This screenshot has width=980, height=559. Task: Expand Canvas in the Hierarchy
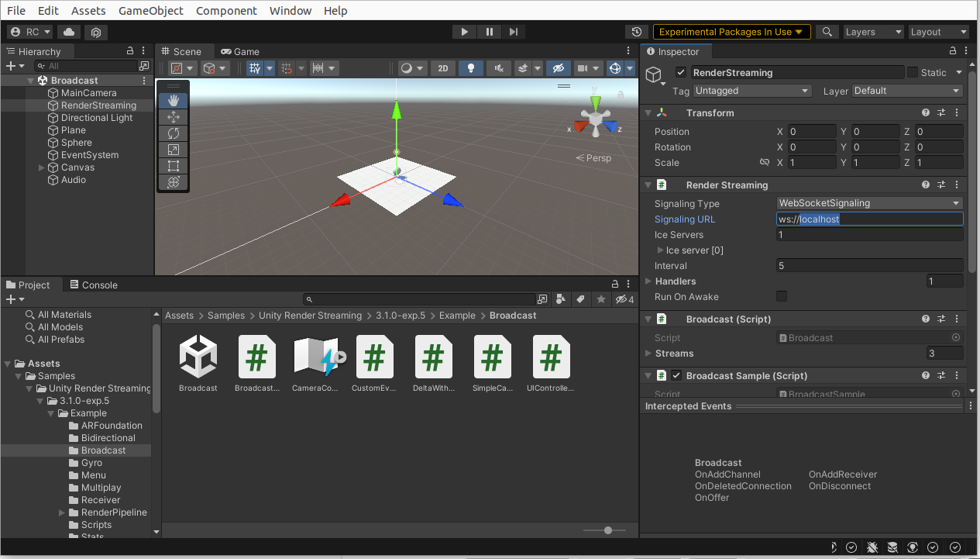pos(42,167)
